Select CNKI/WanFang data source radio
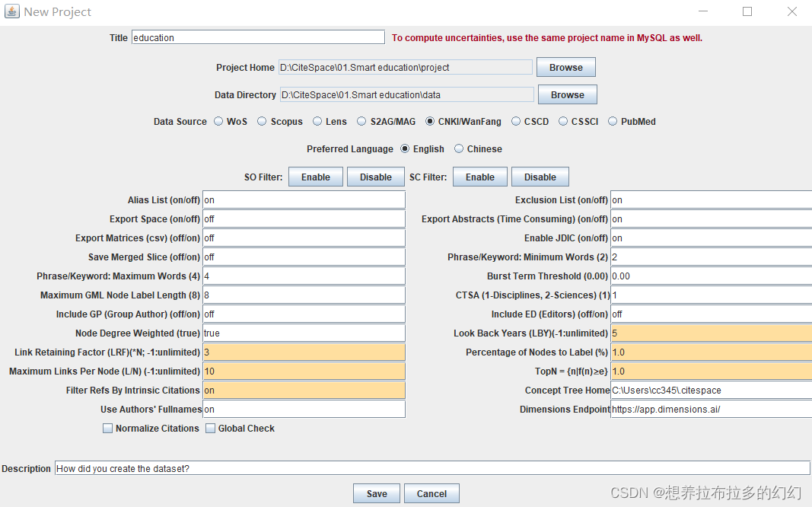The width and height of the screenshot is (812, 507). coord(430,121)
